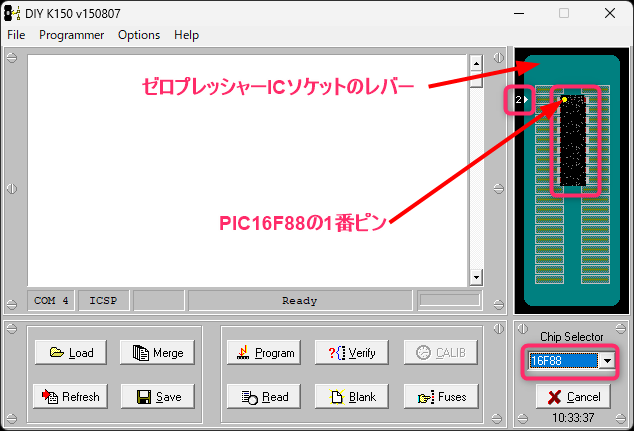Click the Ready status text
634x431 pixels.
tap(300, 300)
